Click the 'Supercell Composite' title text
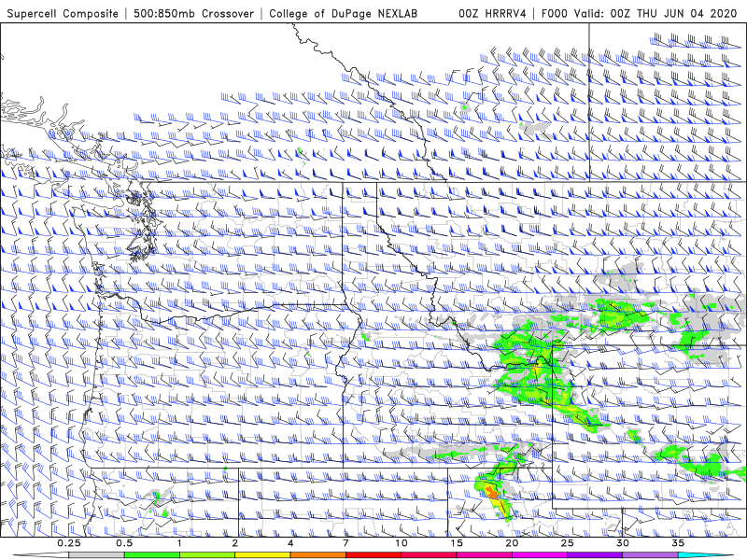This screenshot has width=747, height=560. pyautogui.click(x=63, y=13)
